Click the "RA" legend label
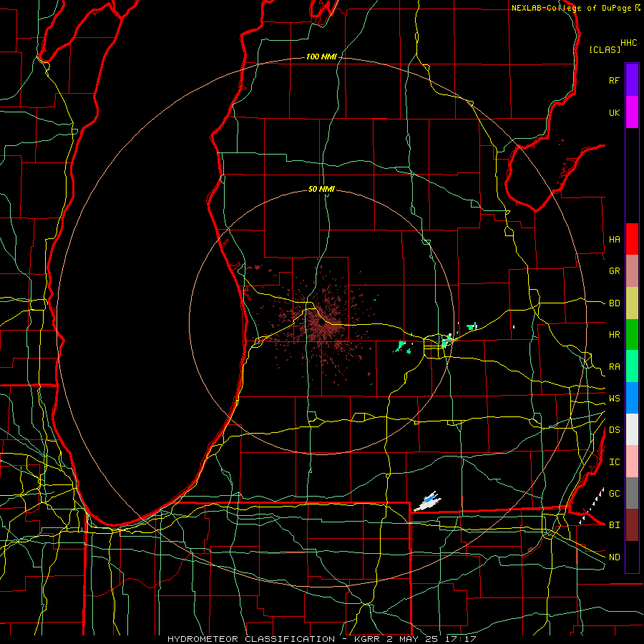 click(x=614, y=367)
